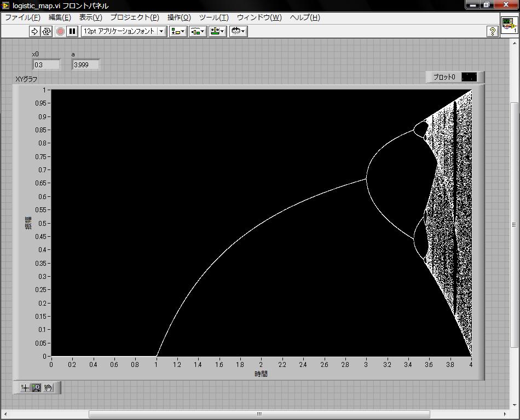Click the 振幅 y-axis label
The image size is (520, 420).
tap(28, 223)
